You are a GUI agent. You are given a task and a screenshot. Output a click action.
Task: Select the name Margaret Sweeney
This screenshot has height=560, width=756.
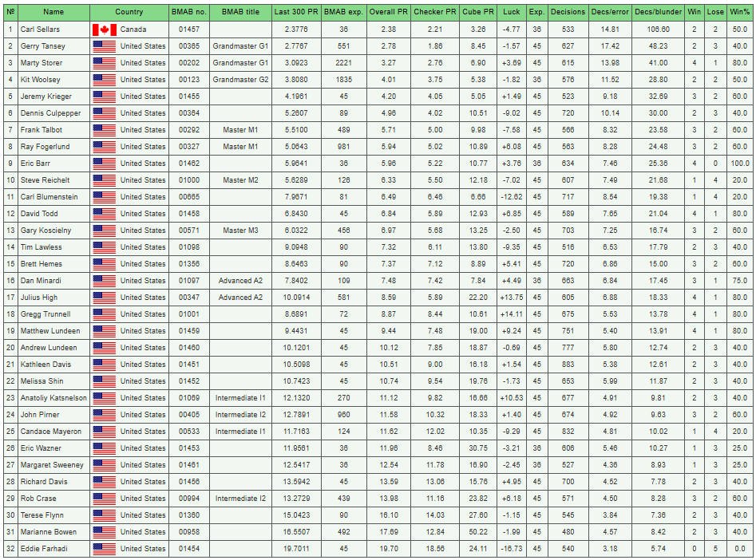click(52, 465)
